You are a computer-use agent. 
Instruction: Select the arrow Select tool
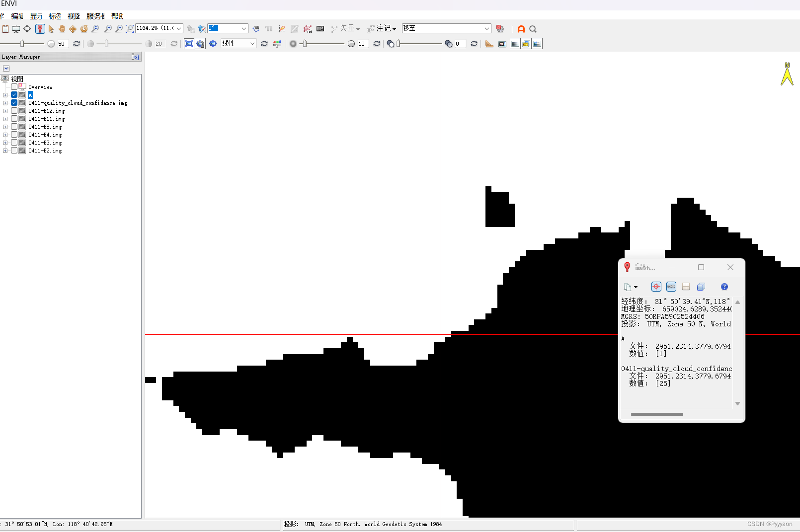[x=51, y=29]
